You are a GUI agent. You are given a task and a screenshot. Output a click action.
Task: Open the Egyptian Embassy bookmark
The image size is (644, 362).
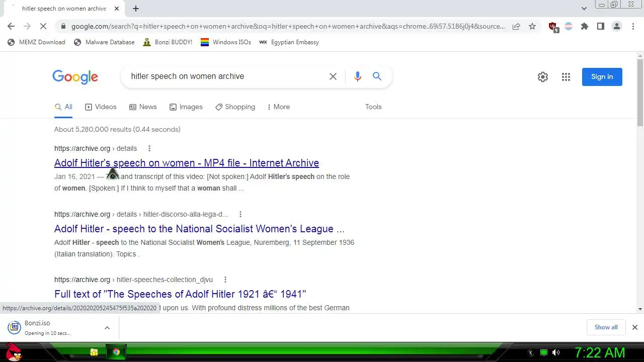[289, 42]
